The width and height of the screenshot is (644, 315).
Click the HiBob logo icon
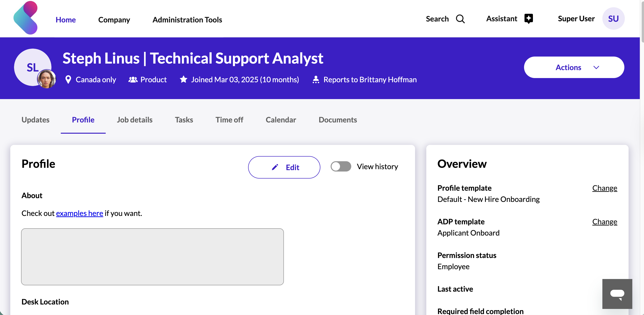[x=25, y=18]
